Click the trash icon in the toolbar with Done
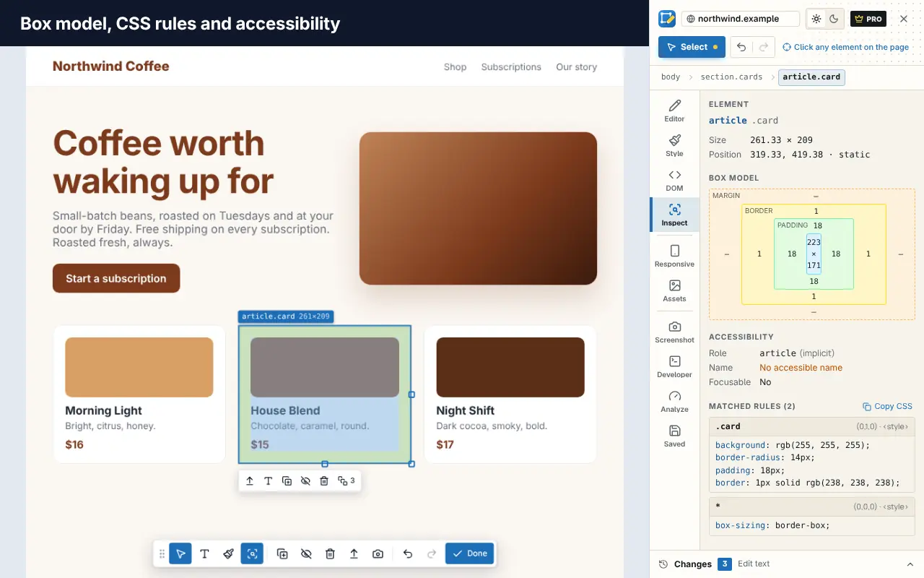924x578 pixels. pyautogui.click(x=330, y=553)
